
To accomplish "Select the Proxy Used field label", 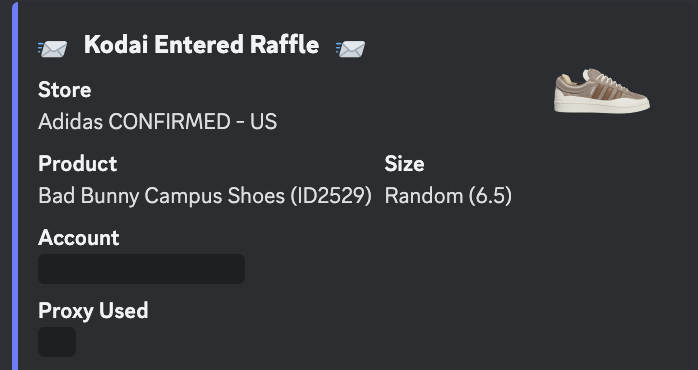I will pos(93,311).
